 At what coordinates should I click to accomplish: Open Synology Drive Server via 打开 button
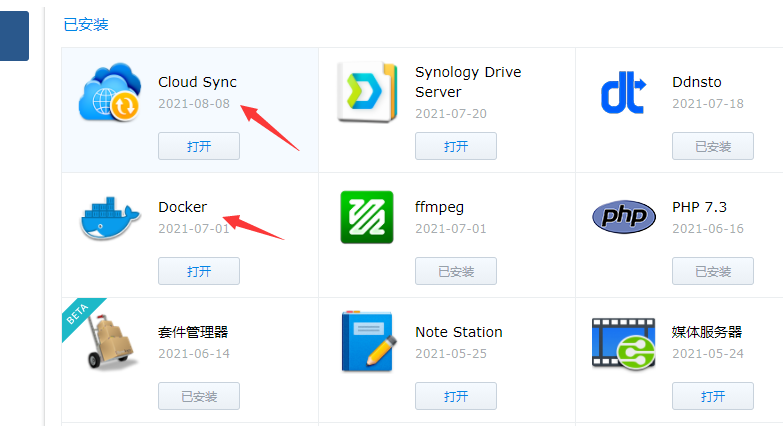(x=456, y=146)
